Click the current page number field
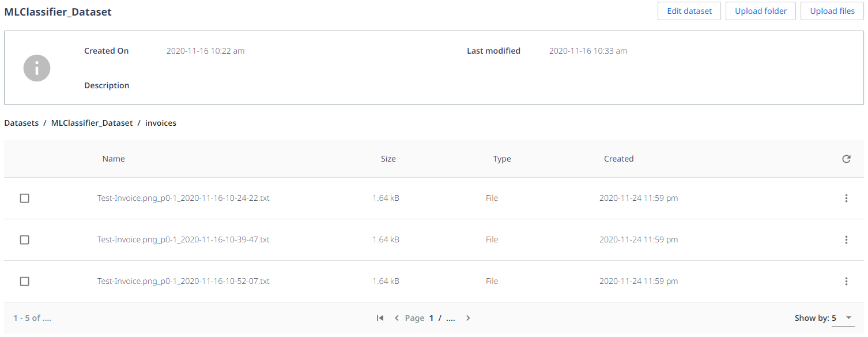868x337 pixels. point(431,318)
